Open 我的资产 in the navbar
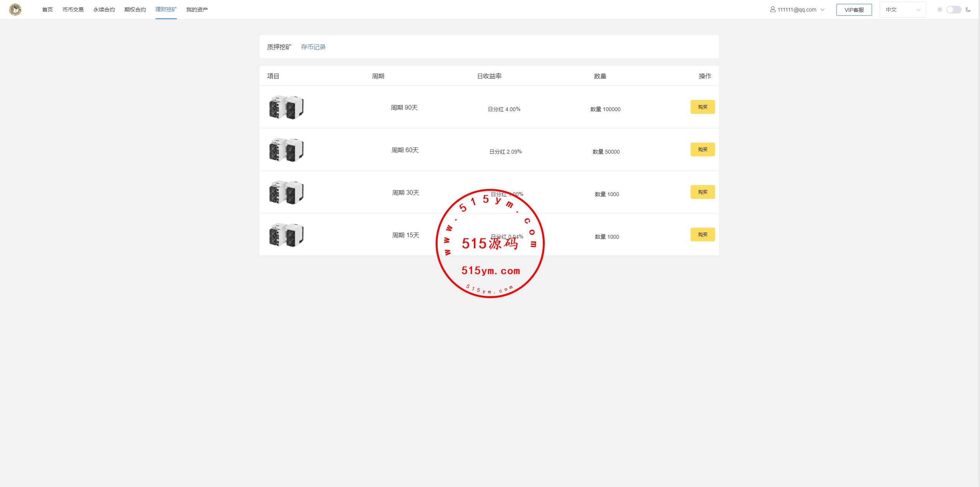 pyautogui.click(x=197, y=10)
